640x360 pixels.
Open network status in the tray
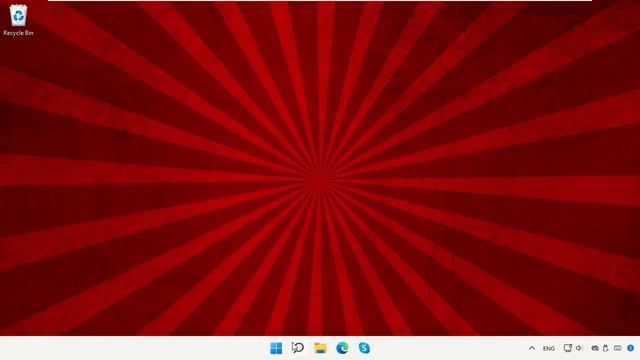[x=568, y=348]
